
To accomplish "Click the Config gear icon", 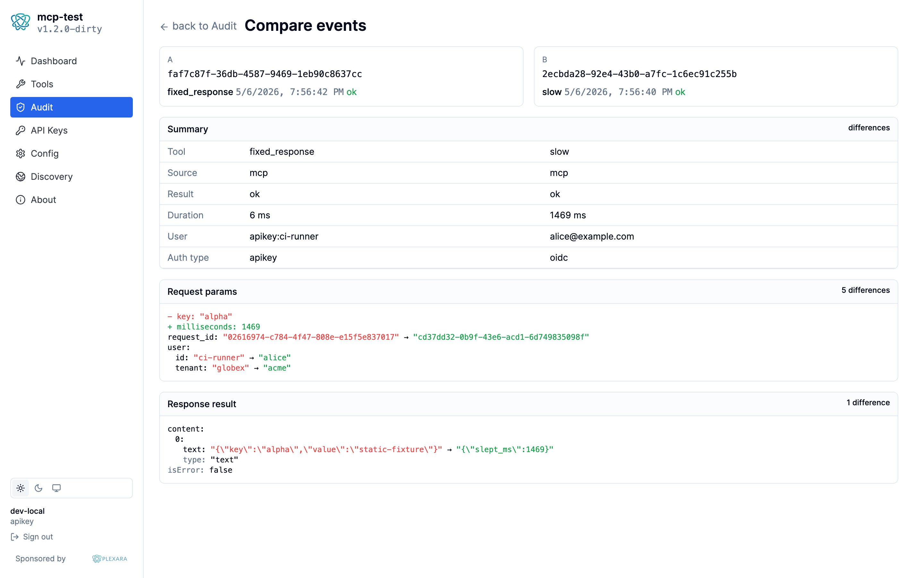I will 21,154.
